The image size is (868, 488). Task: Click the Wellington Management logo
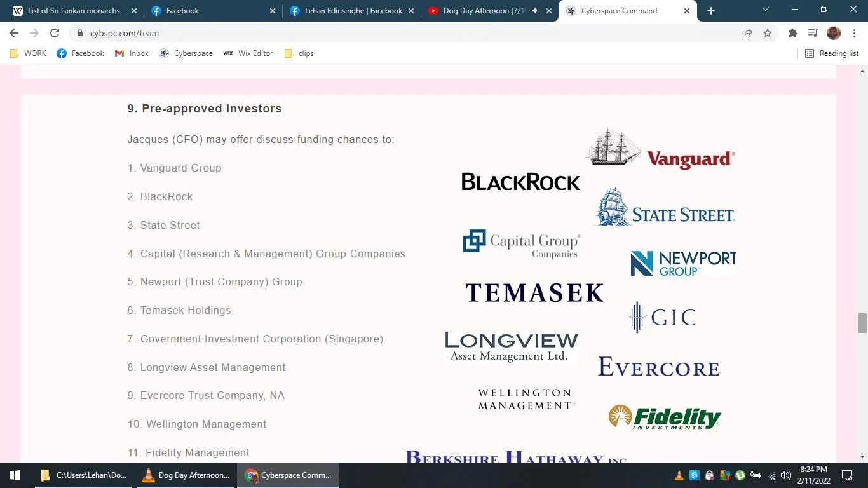coord(526,399)
